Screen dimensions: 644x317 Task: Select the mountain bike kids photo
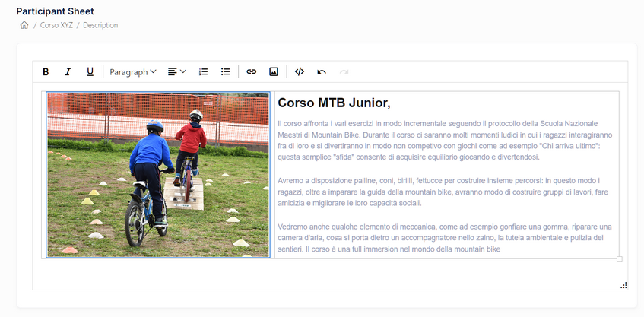pyautogui.click(x=158, y=175)
